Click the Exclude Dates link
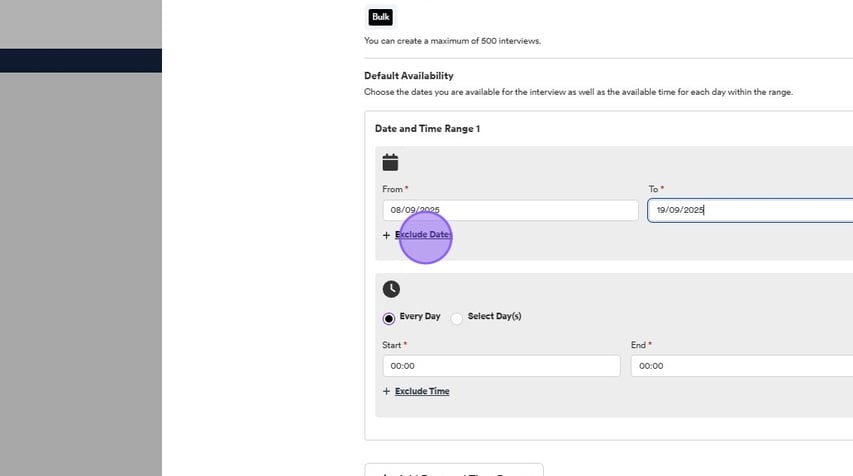This screenshot has width=853, height=476. [x=422, y=235]
